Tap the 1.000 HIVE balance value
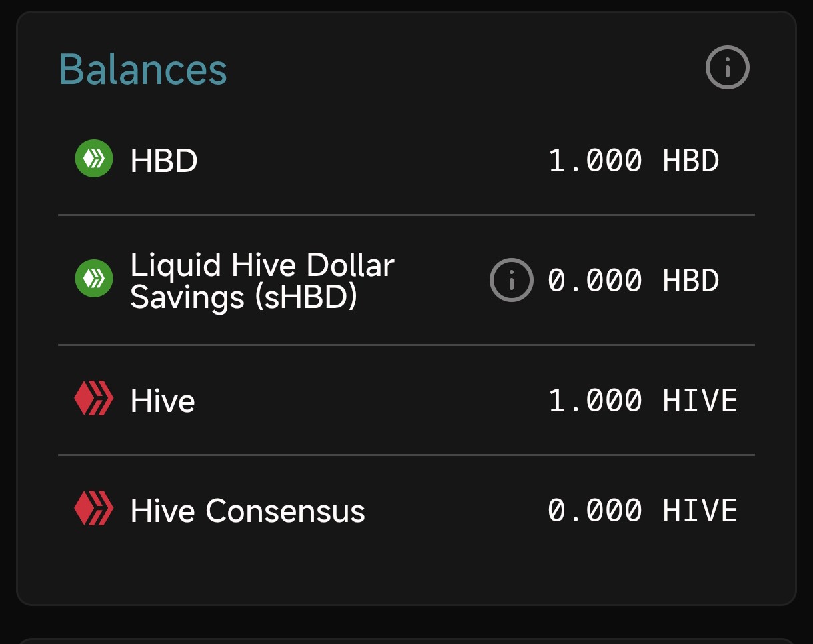 tap(643, 401)
